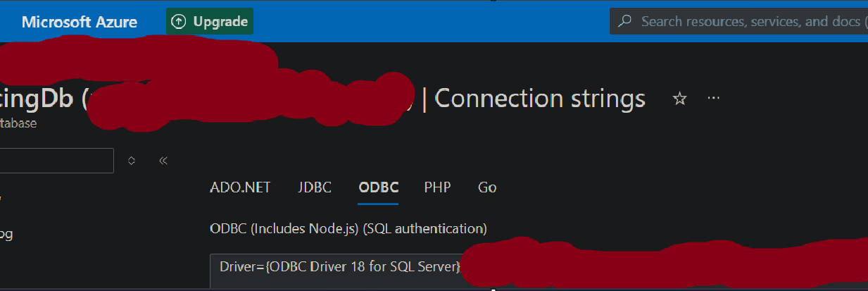Click the circled arrow icon on Upgrade
Viewport: 868px width, 291px height.
click(x=179, y=22)
